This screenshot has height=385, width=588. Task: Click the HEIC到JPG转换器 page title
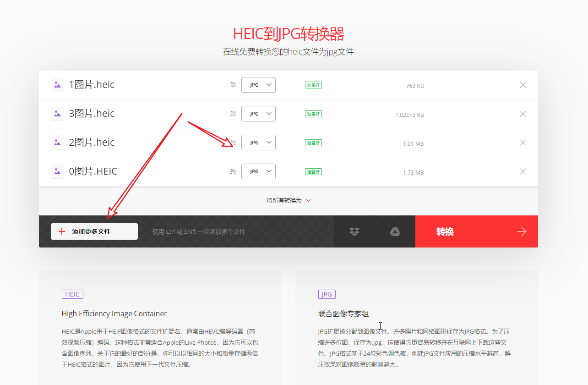289,34
